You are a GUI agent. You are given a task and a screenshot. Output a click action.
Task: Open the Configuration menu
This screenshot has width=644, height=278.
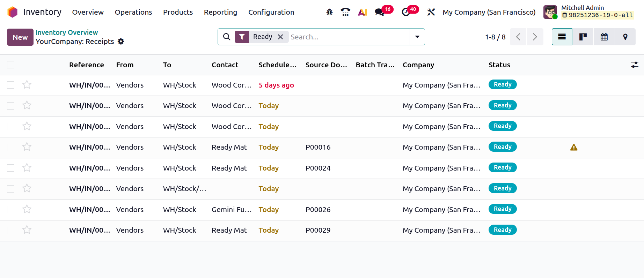[271, 12]
